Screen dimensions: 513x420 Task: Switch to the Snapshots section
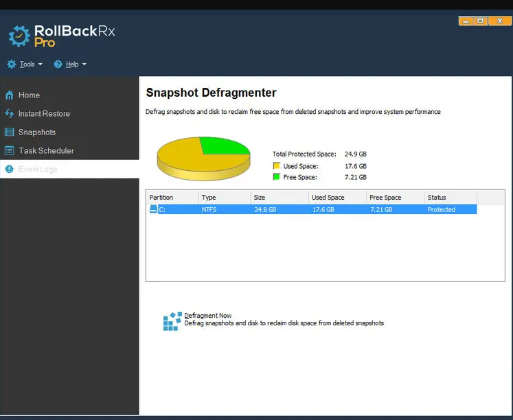pyautogui.click(x=69, y=132)
